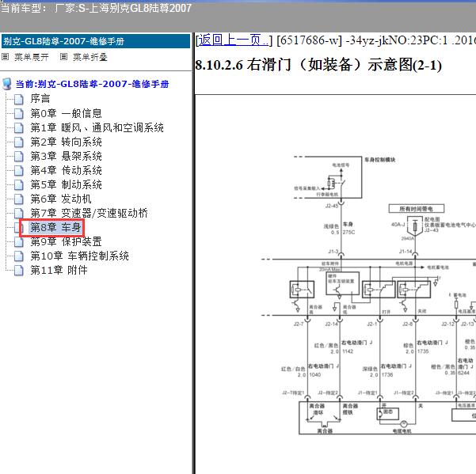Image resolution: width=476 pixels, height=474 pixels.
Task: Select 第11章 附件 chapter
Action: tap(59, 270)
